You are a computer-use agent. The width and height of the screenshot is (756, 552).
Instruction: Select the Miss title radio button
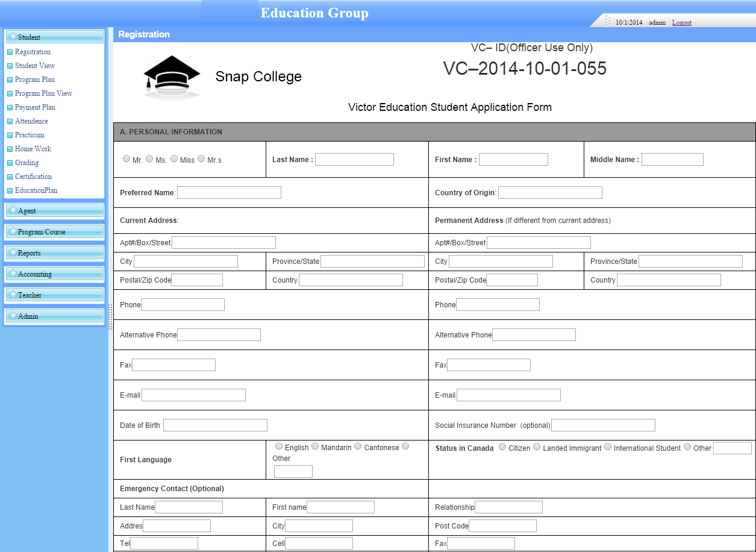pos(174,158)
